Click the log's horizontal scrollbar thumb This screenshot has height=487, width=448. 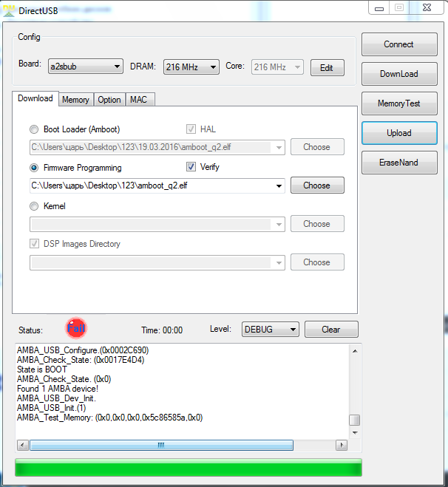pyautogui.click(x=160, y=445)
